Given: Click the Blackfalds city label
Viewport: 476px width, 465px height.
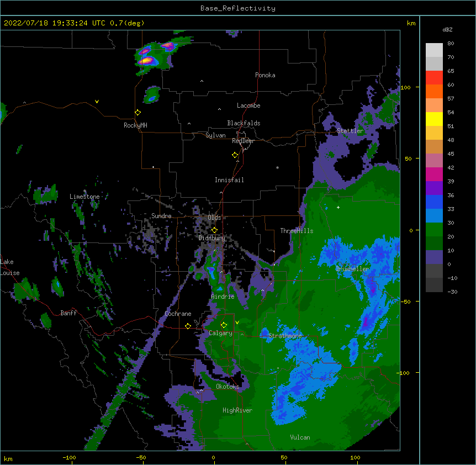Looking at the screenshot, I should click(244, 123).
